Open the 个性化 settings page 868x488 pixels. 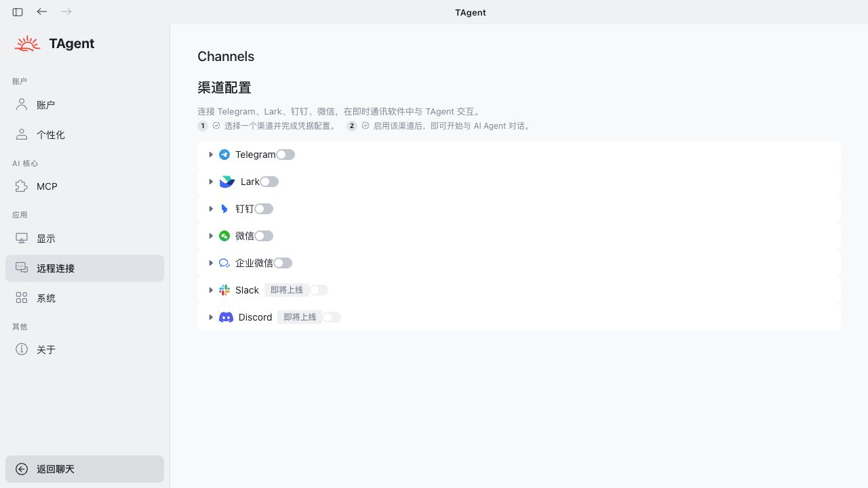click(x=85, y=134)
